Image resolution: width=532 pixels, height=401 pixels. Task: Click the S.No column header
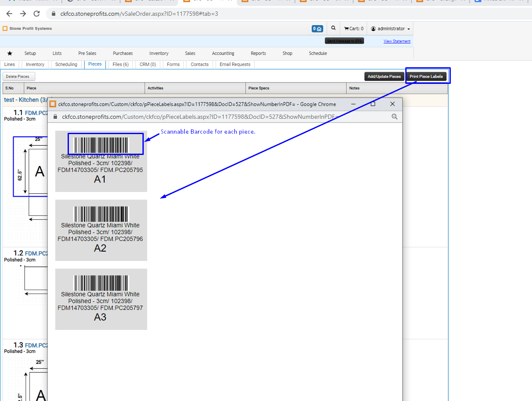(13, 88)
